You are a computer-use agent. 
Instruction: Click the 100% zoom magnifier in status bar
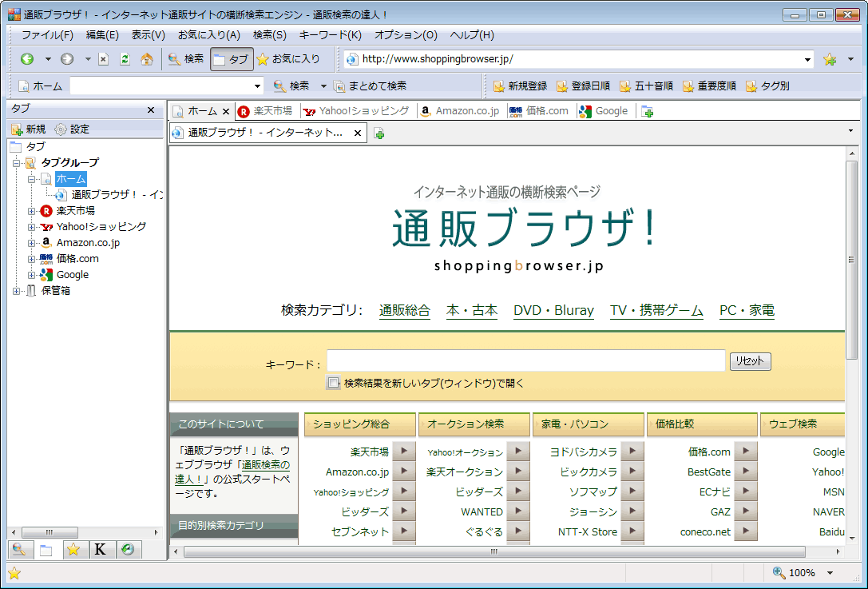coord(779,572)
